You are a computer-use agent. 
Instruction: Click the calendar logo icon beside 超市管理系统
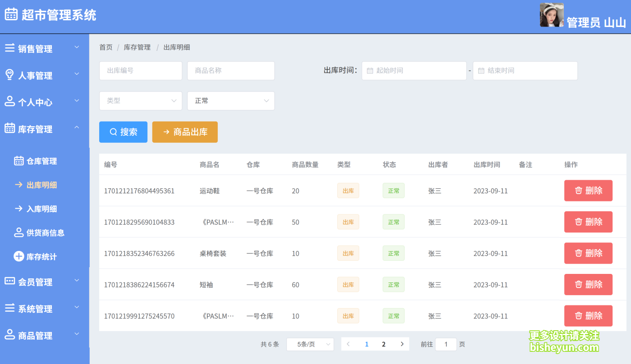[11, 14]
